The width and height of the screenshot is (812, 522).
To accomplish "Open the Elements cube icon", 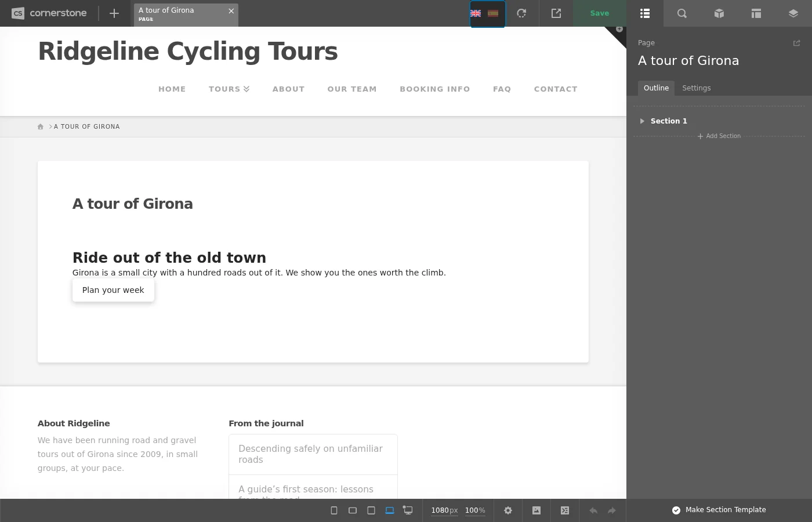I will click(719, 13).
